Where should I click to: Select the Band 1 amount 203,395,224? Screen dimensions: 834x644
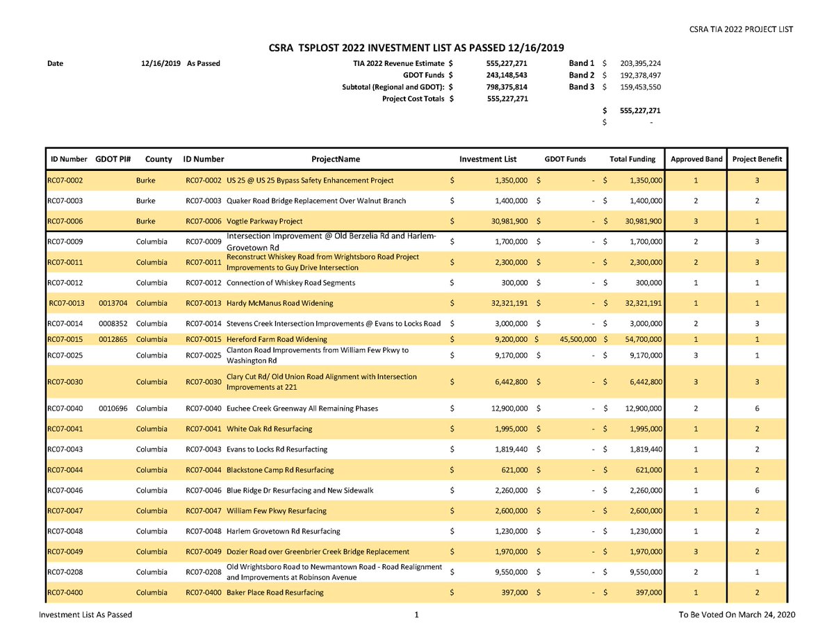point(640,63)
